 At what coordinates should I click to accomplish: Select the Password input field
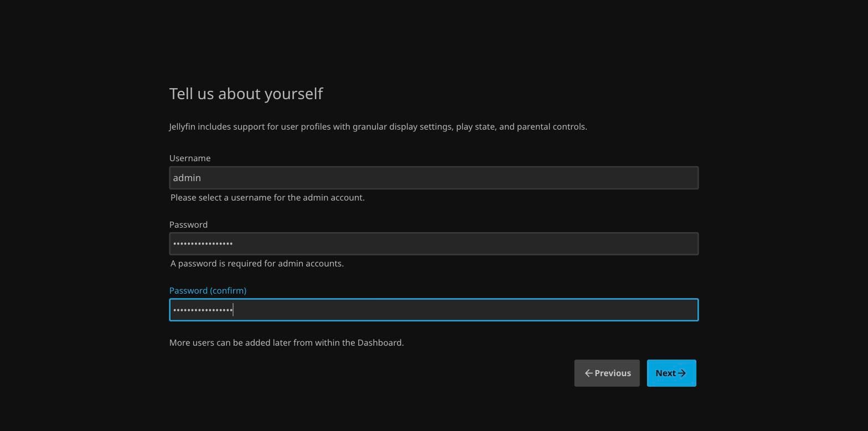click(433, 244)
